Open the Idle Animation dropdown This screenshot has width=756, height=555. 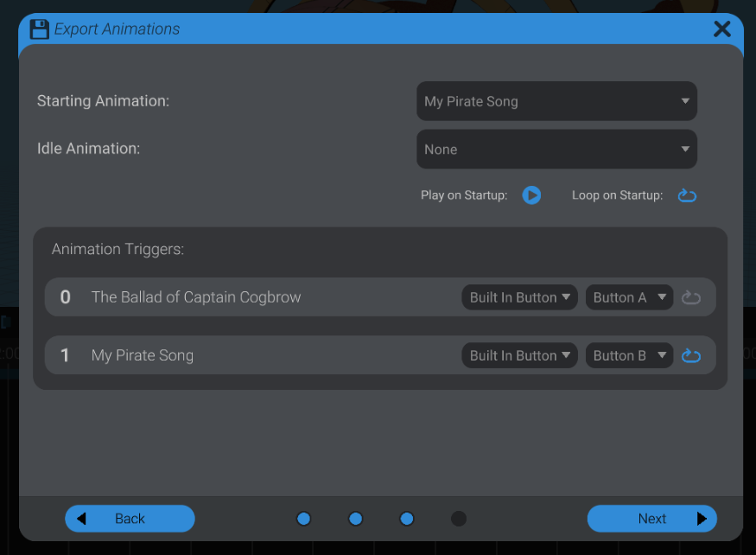coord(556,149)
